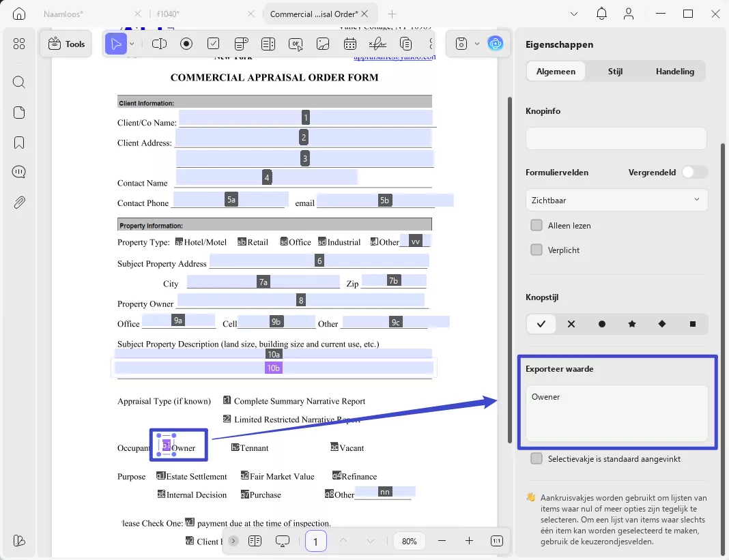Open the attachments paperclip icon
729x560 pixels.
19,202
